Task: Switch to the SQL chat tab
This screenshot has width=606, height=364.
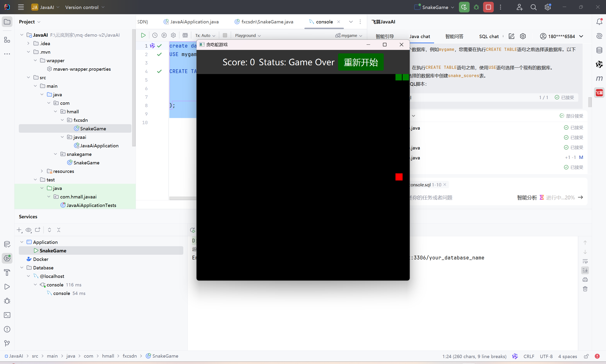Action: (x=489, y=36)
